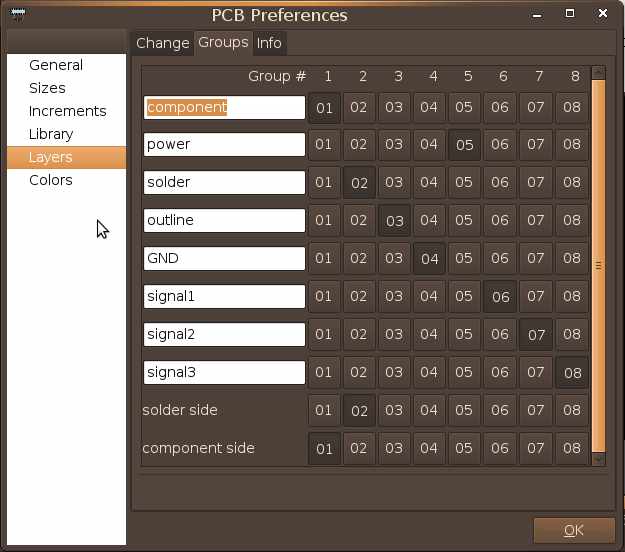The image size is (625, 552).
Task: Set solder layer to group 05
Action: click(464, 183)
